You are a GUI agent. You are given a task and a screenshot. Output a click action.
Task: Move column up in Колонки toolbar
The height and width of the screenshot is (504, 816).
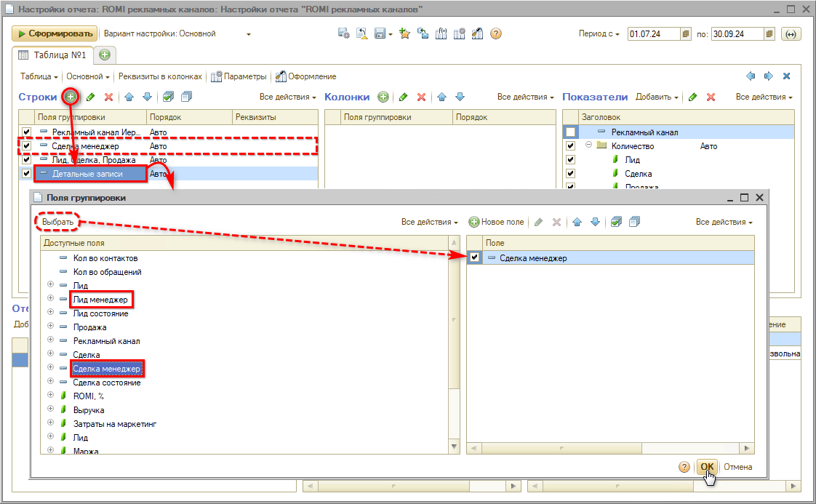(442, 97)
